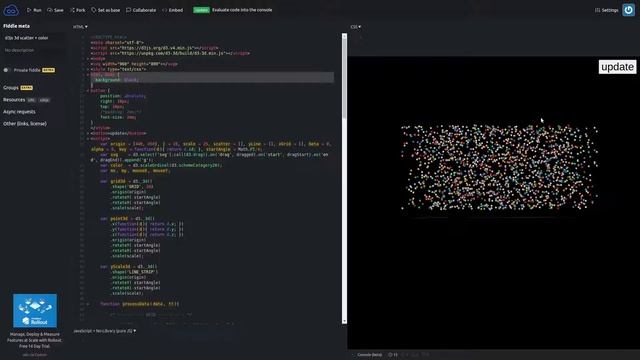Viewport: 640px width, 360px height.
Task: Expand the Groups section
Action: click(x=11, y=87)
